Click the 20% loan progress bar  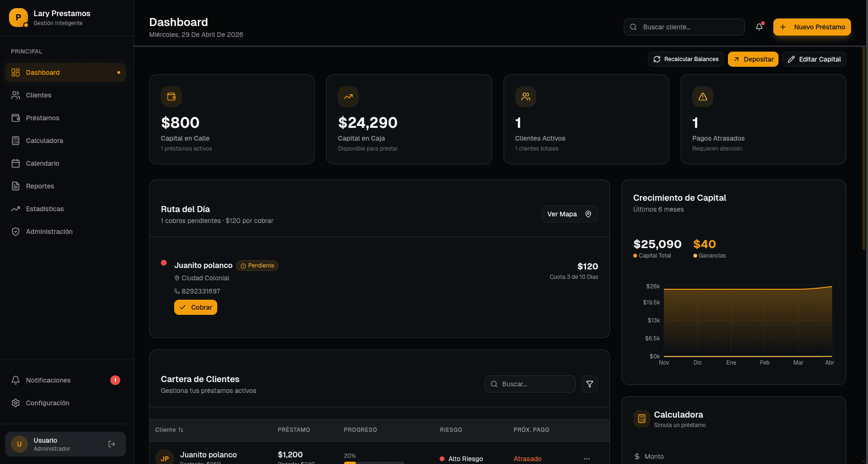click(x=374, y=462)
